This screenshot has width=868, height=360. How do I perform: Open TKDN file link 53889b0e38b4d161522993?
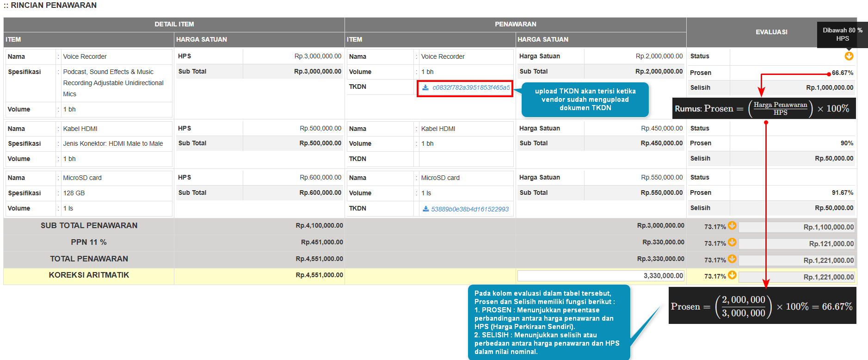[470, 209]
